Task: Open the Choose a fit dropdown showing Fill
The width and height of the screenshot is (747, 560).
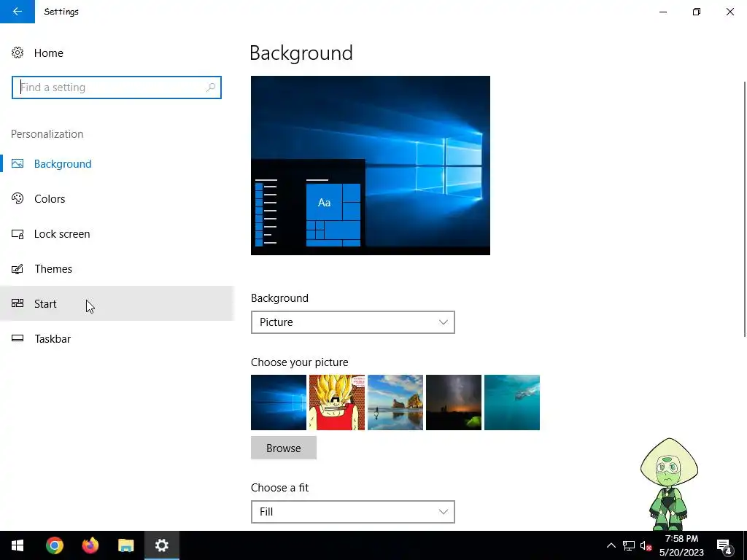Action: click(x=353, y=512)
